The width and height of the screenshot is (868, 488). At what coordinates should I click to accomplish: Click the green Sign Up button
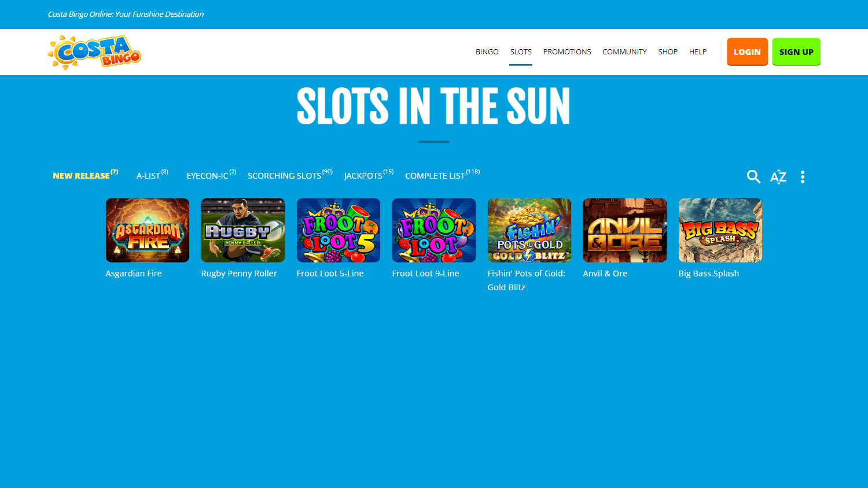click(x=796, y=51)
